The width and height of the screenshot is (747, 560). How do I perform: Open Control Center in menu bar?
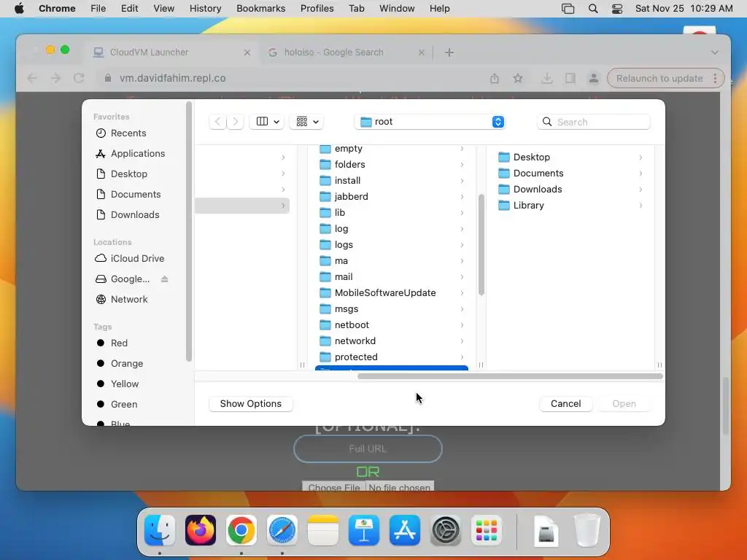[x=617, y=9]
